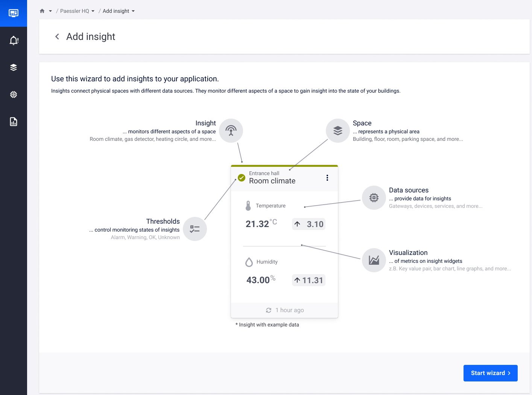This screenshot has width=532, height=395.
Task: Open reports chart icon in sidebar
Action: 14,122
